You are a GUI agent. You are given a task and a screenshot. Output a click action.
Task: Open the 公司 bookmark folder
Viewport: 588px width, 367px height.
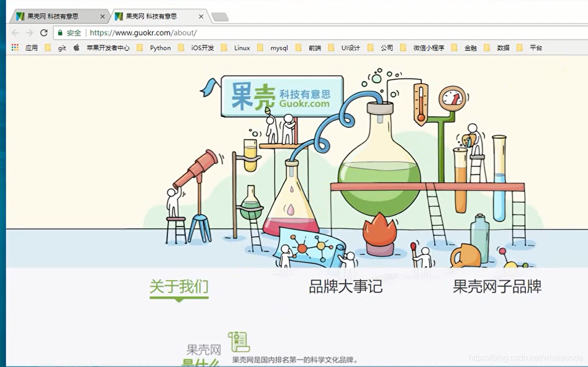380,48
